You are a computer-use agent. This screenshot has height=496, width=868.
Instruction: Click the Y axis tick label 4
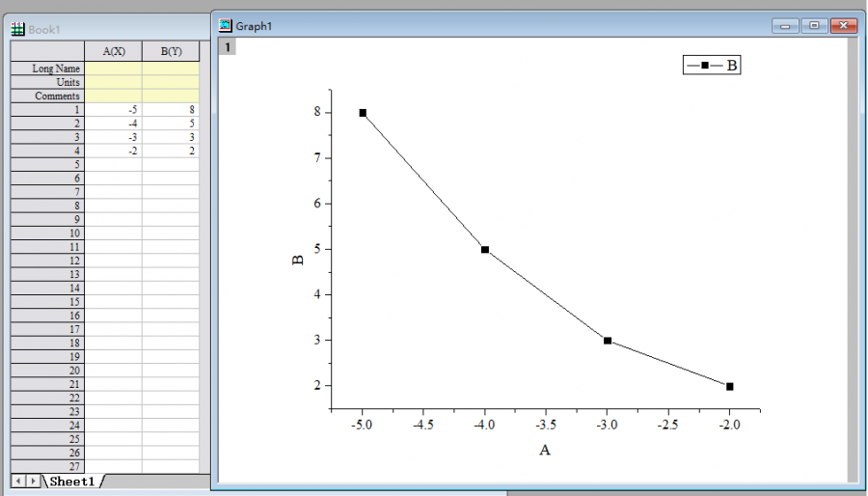click(x=317, y=294)
